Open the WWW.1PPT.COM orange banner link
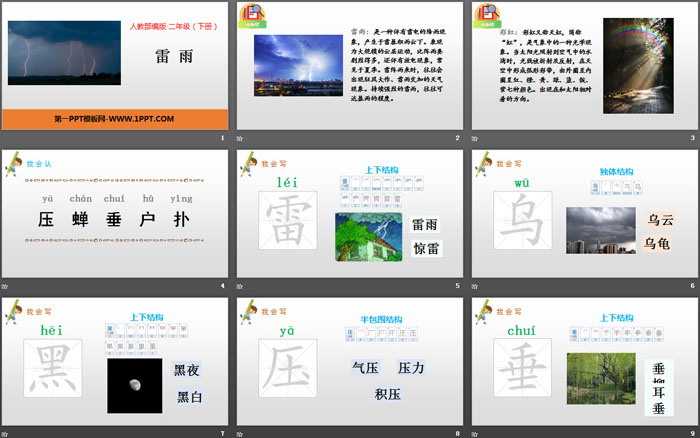The width and height of the screenshot is (700, 438). click(x=114, y=119)
